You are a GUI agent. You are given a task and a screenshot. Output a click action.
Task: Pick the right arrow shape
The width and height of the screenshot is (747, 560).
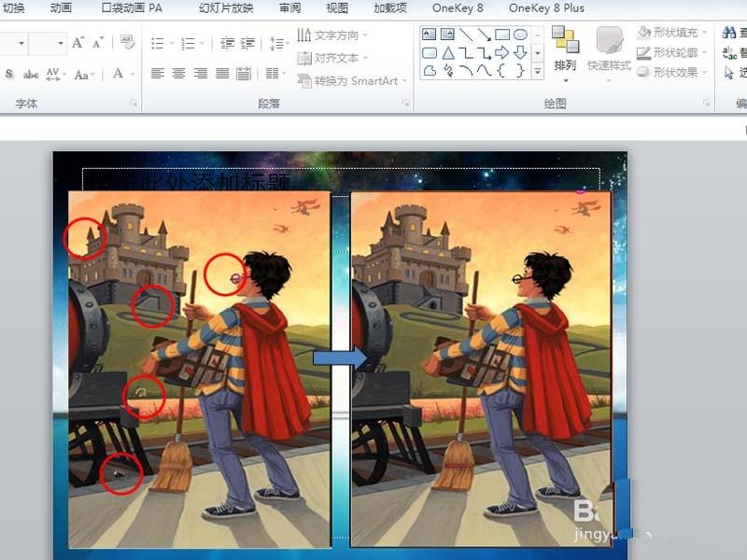(x=501, y=53)
